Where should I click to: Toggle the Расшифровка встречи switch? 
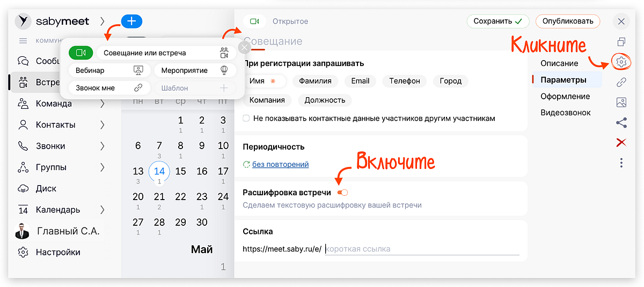(x=342, y=193)
